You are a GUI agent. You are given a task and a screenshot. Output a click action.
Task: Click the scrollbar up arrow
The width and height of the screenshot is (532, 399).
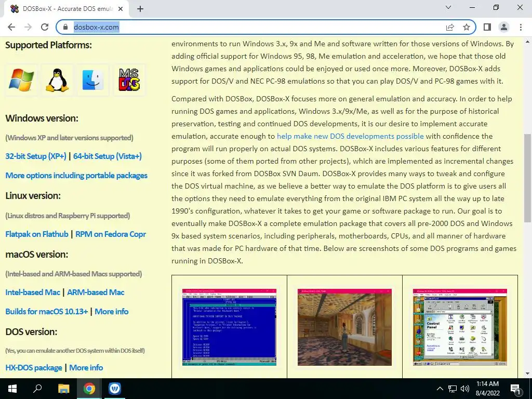tap(527, 42)
